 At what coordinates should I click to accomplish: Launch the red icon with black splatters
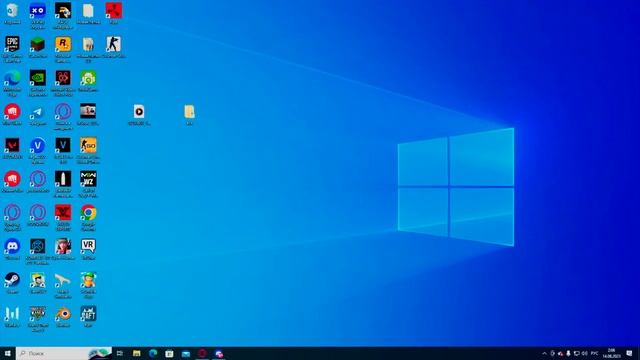pos(113,11)
